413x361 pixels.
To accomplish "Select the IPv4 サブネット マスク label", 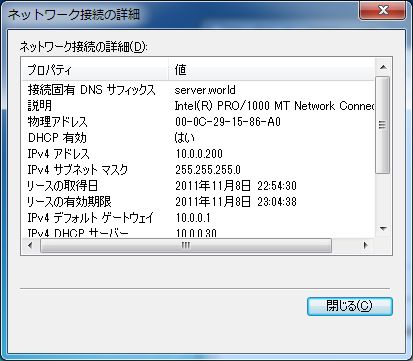I will pos(78,170).
